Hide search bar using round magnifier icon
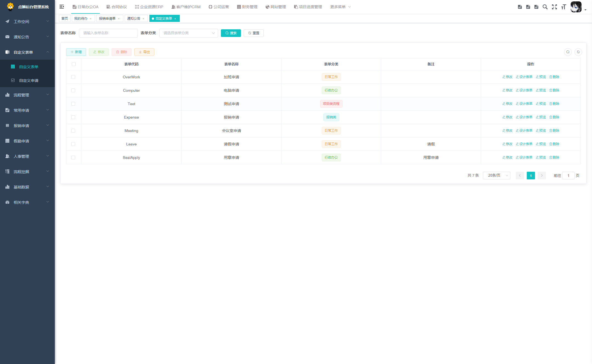592x364 pixels. point(568,52)
